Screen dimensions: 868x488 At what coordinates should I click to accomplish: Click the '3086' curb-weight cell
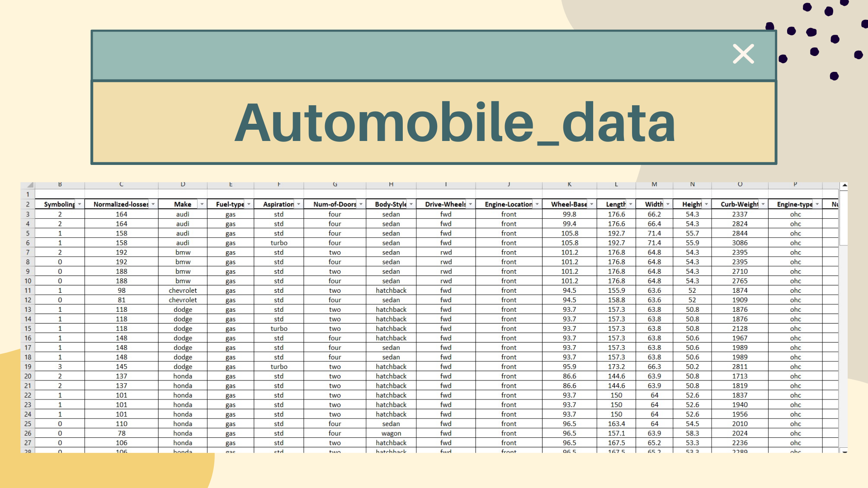point(740,243)
